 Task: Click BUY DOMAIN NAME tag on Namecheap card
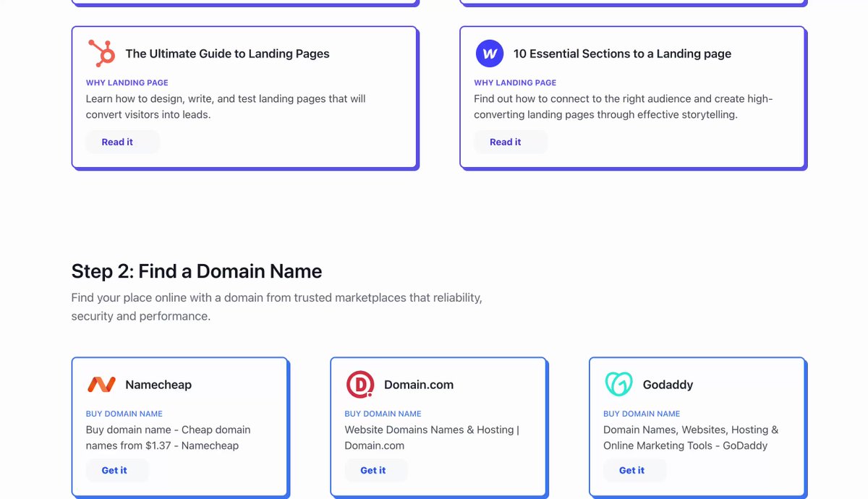click(124, 414)
